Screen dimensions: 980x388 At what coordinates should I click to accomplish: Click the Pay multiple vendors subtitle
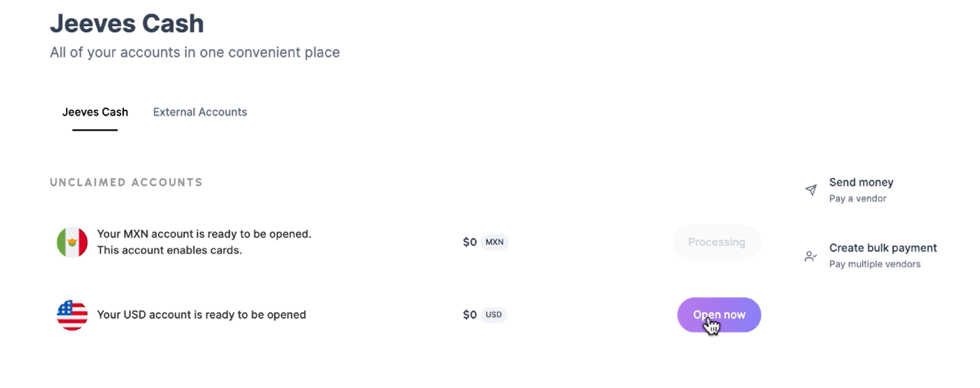click(x=875, y=264)
